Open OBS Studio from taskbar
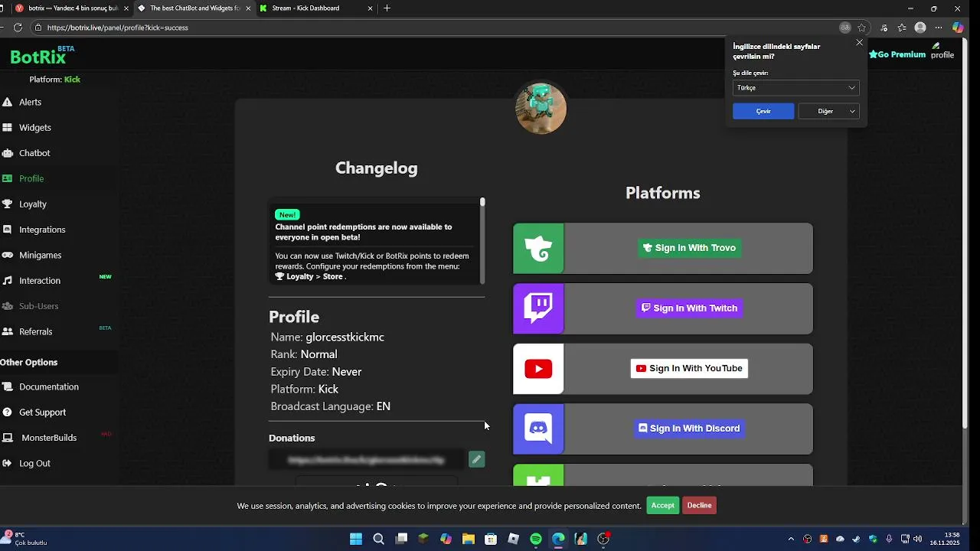The width and height of the screenshot is (980, 551). point(603,539)
